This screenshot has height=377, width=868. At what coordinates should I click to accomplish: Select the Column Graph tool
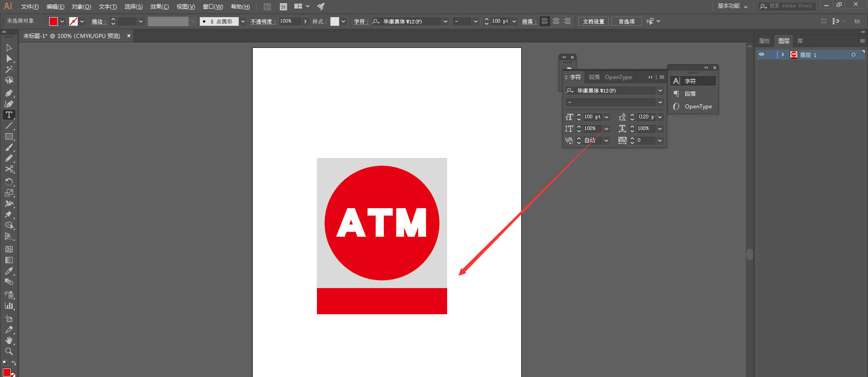9,306
